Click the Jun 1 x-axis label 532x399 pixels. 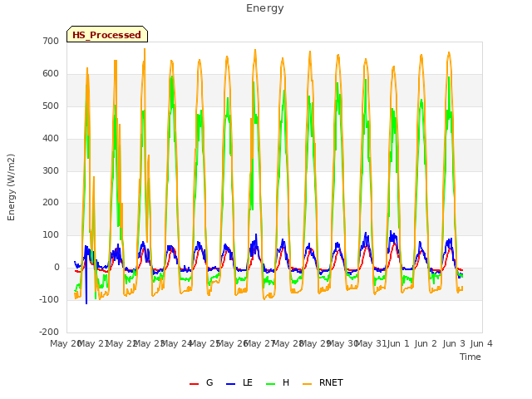(x=398, y=343)
